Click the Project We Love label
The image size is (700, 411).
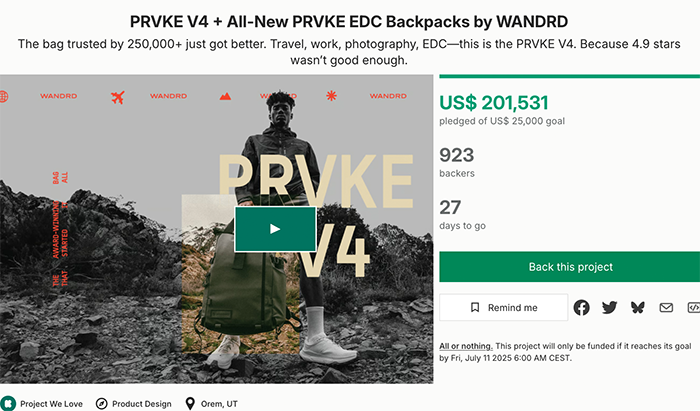(x=51, y=404)
